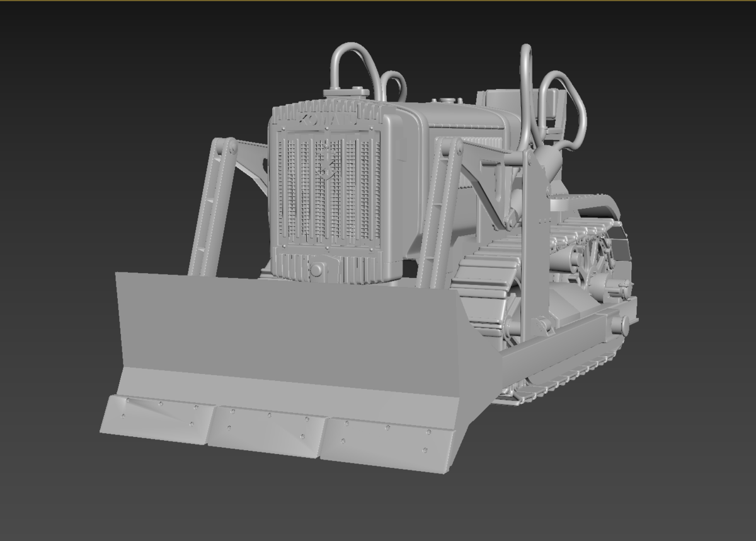
Task: Click the tall vertical pipe on the right
Action: point(525,95)
